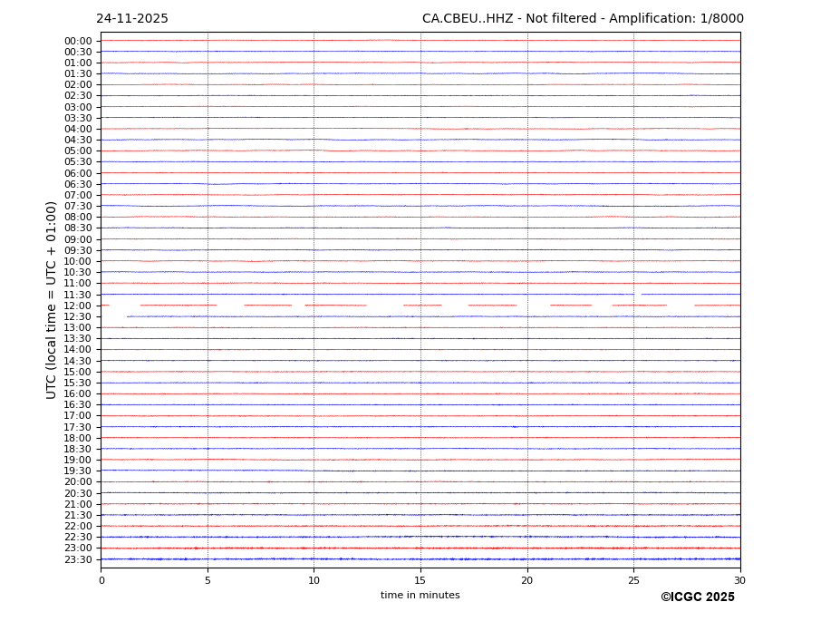Click the x-axis tick label 0

point(101,580)
